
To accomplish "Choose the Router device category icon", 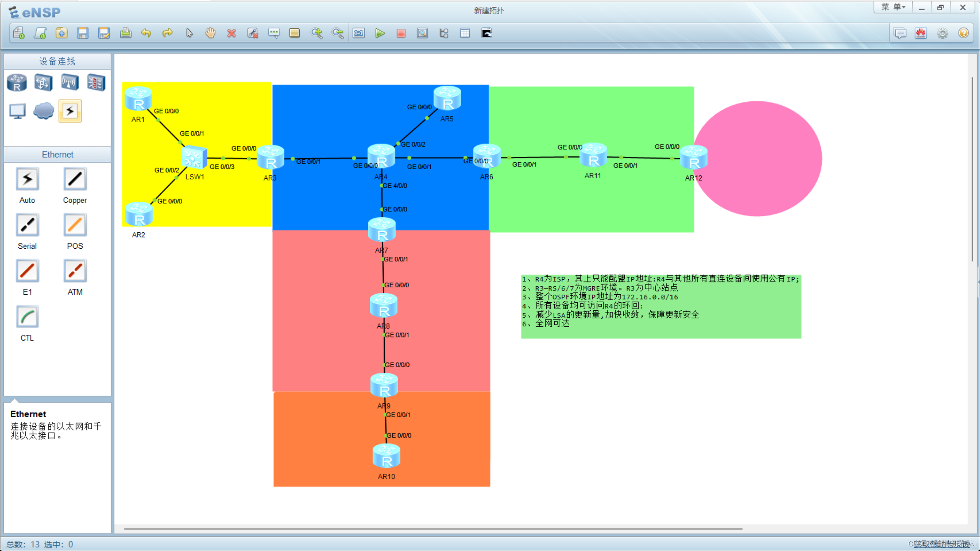I will (x=17, y=82).
